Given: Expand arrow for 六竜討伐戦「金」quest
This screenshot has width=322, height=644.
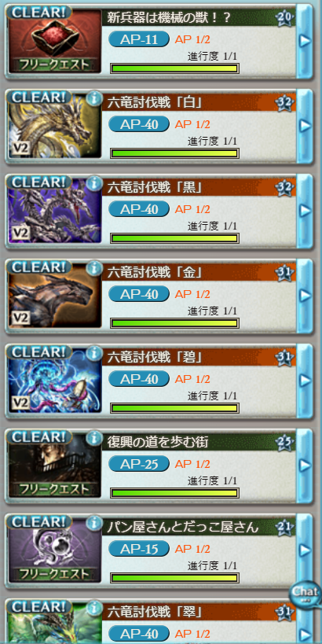Looking at the screenshot, I should click(x=305, y=295).
